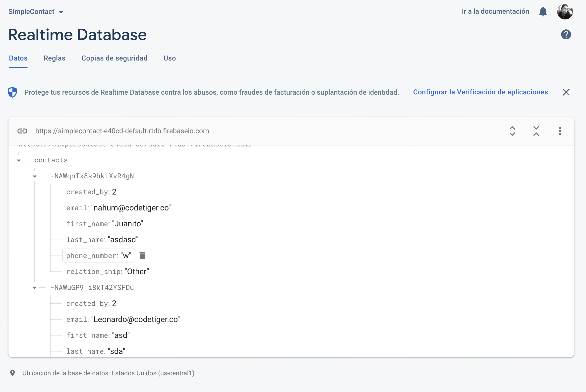Delete the phone_number field with trash icon
The height and width of the screenshot is (392, 586).
click(x=142, y=256)
